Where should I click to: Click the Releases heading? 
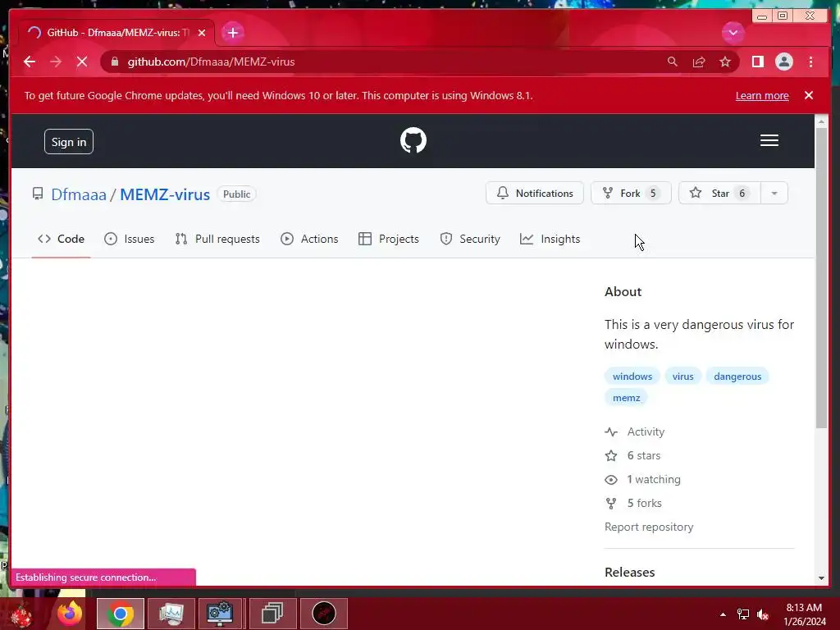(x=629, y=572)
